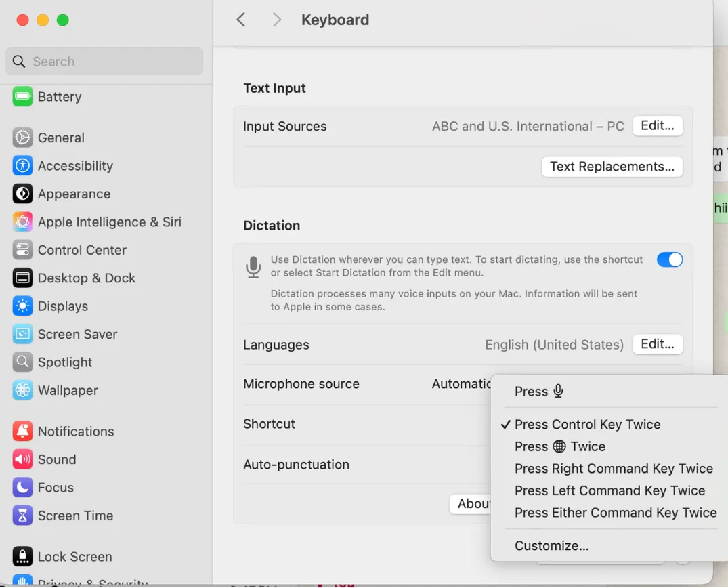Turn off the Dictation switch

(670, 259)
